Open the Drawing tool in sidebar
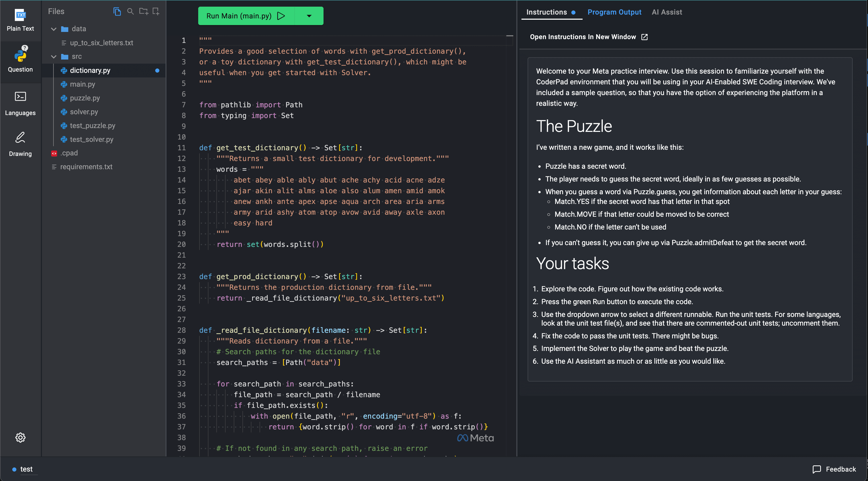This screenshot has height=481, width=868. (x=20, y=144)
